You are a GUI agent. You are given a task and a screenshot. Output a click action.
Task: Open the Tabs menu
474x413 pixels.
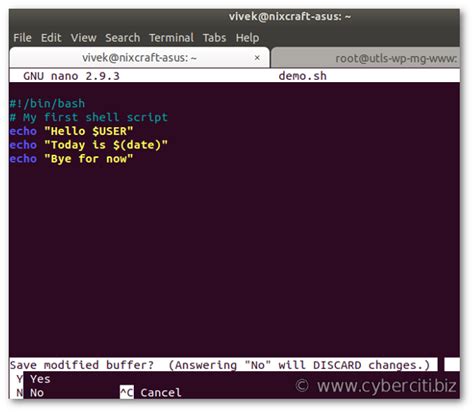pos(214,38)
